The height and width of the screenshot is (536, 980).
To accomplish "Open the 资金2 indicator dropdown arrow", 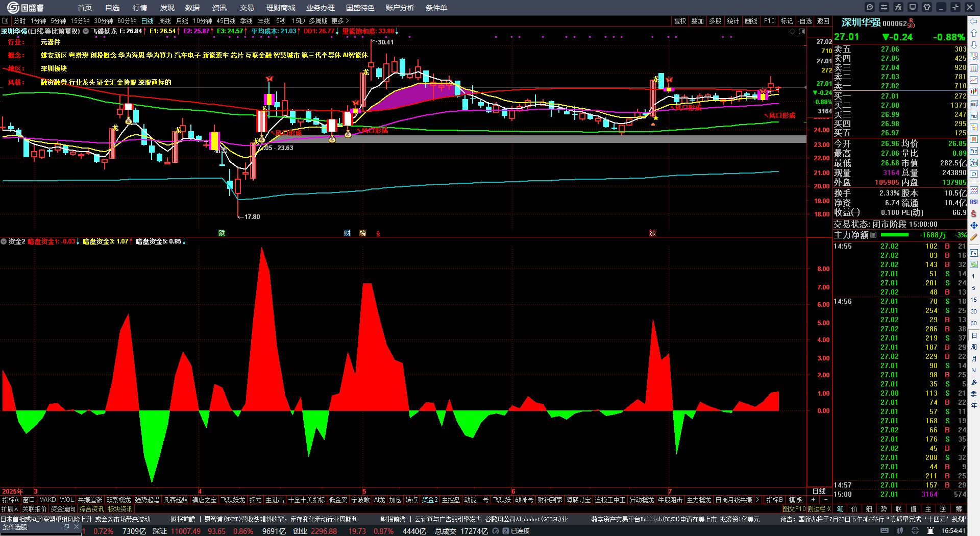I will click(4, 241).
